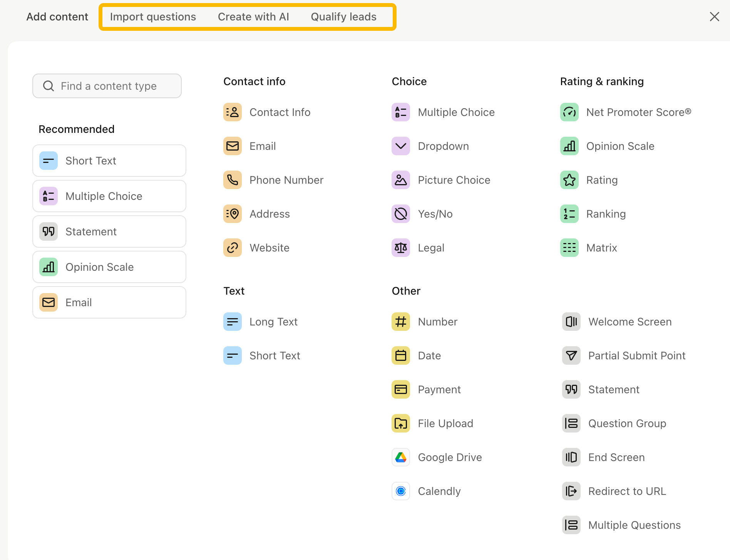Image resolution: width=730 pixels, height=560 pixels.
Task: Focus the Find a content type search field
Action: 107,86
